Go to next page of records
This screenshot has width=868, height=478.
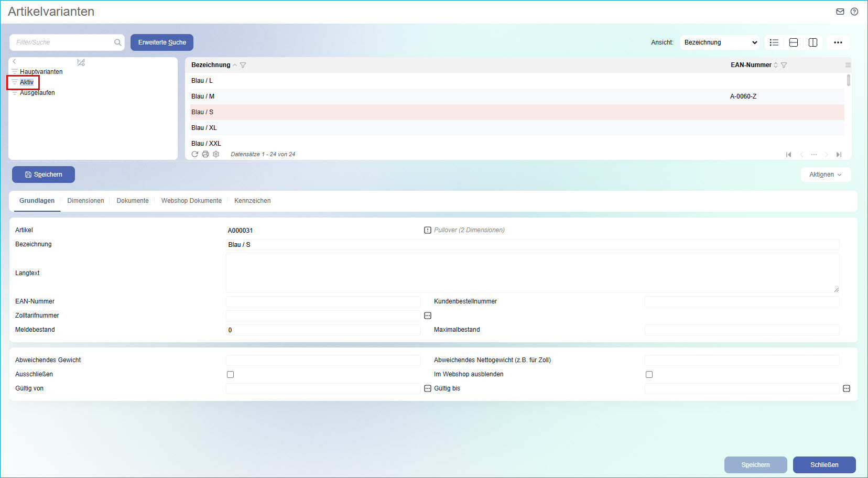[827, 155]
